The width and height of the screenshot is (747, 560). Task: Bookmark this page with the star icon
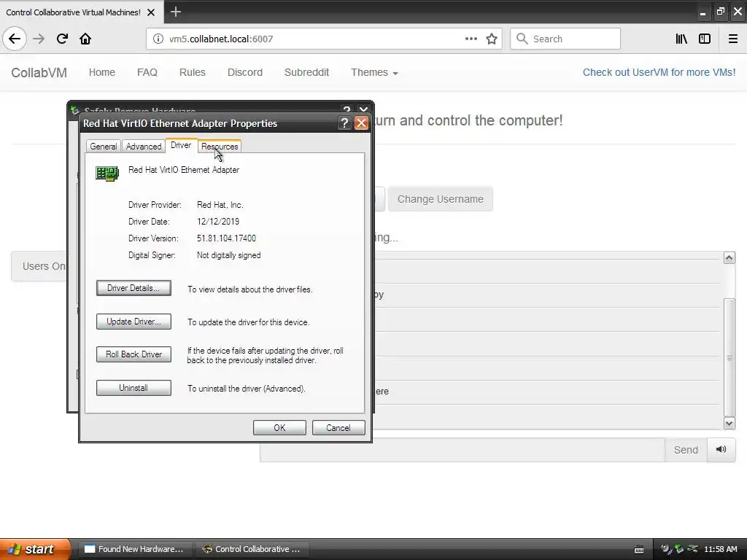coord(492,39)
